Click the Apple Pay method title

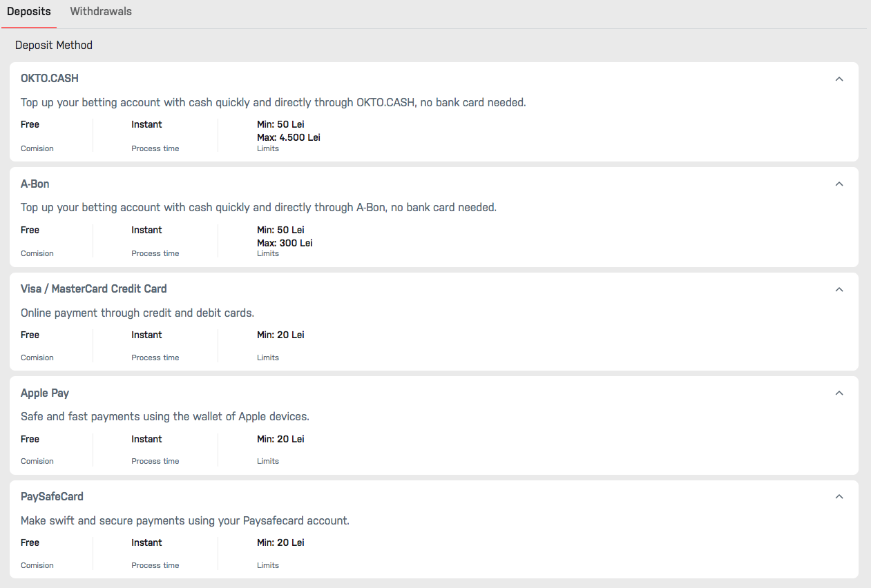(x=45, y=393)
